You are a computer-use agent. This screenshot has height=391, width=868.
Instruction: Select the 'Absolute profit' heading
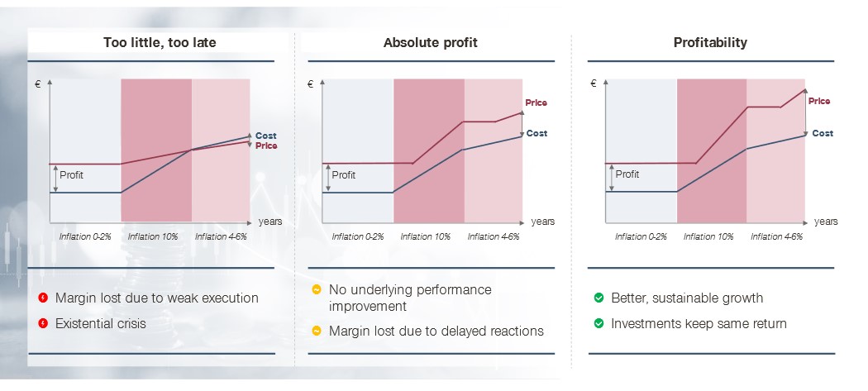tap(430, 43)
